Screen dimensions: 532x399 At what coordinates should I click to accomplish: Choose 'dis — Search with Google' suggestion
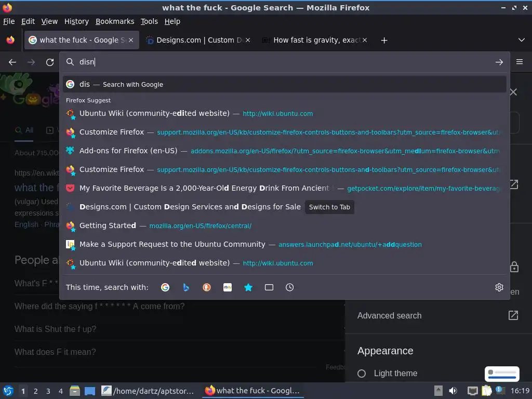tap(285, 84)
